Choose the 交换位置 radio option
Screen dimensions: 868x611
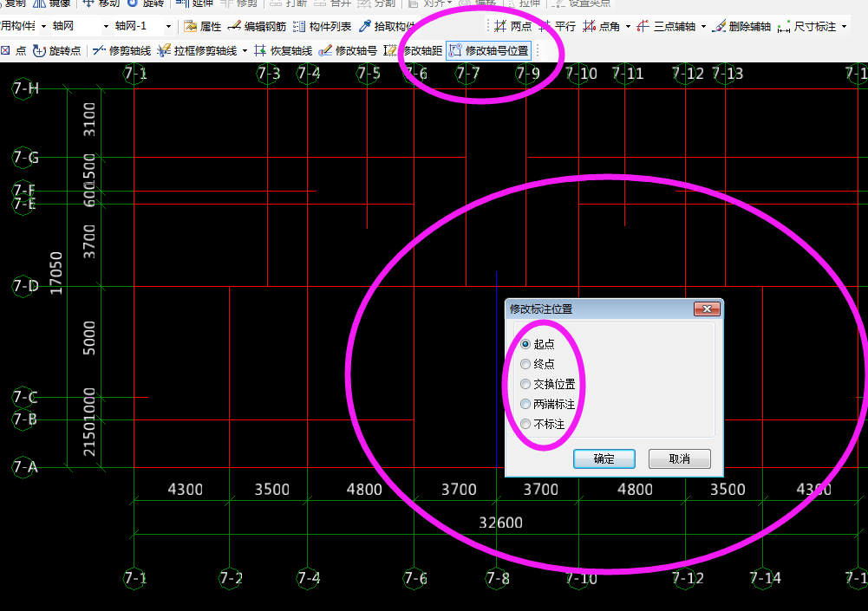pos(547,384)
